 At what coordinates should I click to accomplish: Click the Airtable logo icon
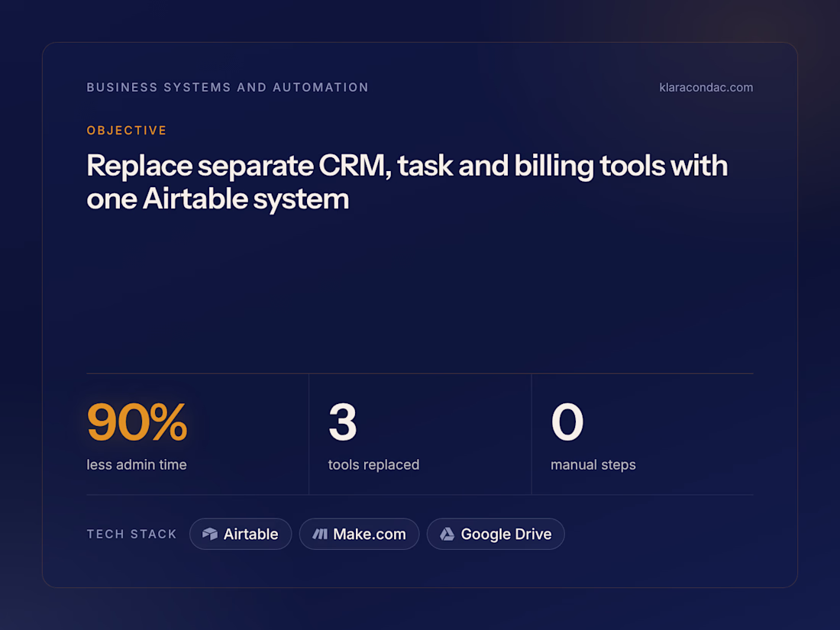[210, 534]
